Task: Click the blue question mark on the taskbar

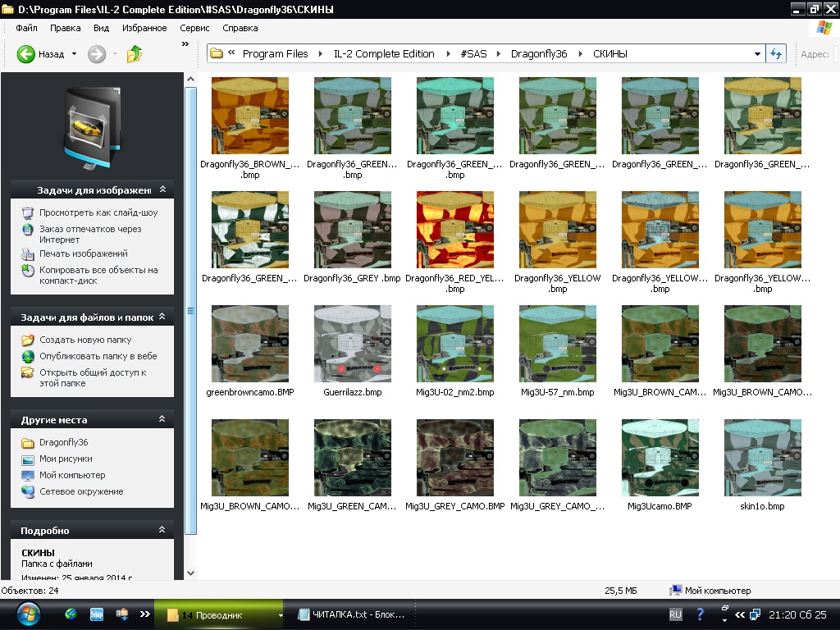Action: 700,614
